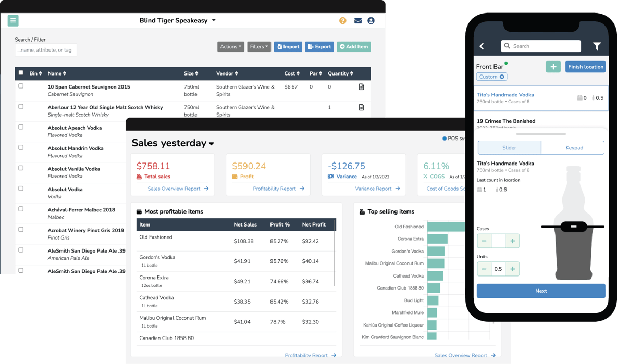The width and height of the screenshot is (617, 364).
Task: Remove the Custom tag on phone
Action: point(502,77)
